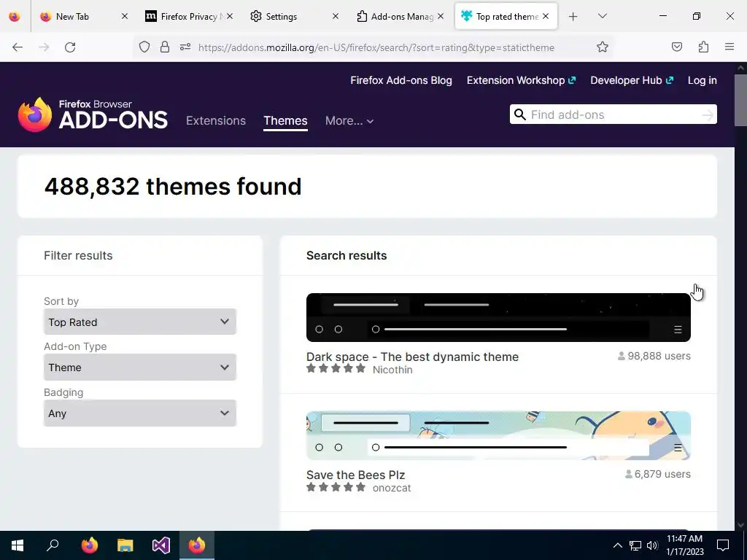747x560 pixels.
Task: Open Firefox Add-ons Blog link
Action: point(401,80)
